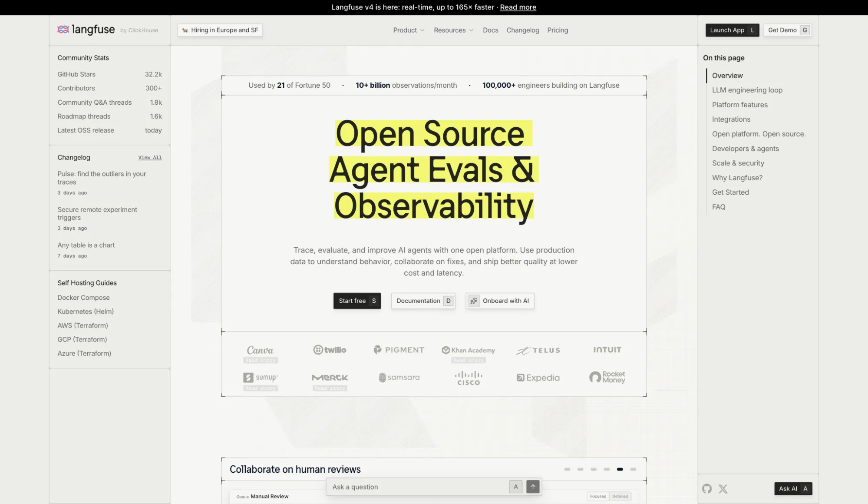Viewport: 868px width, 504px height.
Task: Jump to Open platform. Open source. section
Action: click(x=759, y=134)
